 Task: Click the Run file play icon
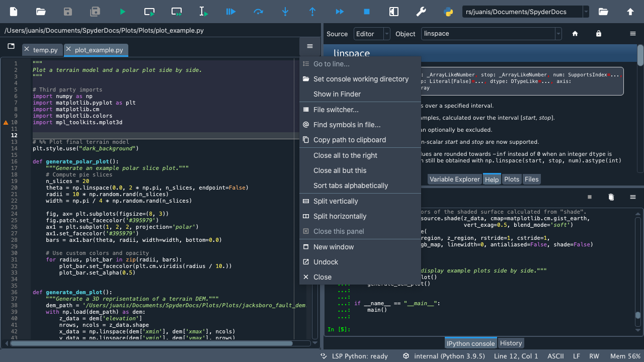(122, 12)
